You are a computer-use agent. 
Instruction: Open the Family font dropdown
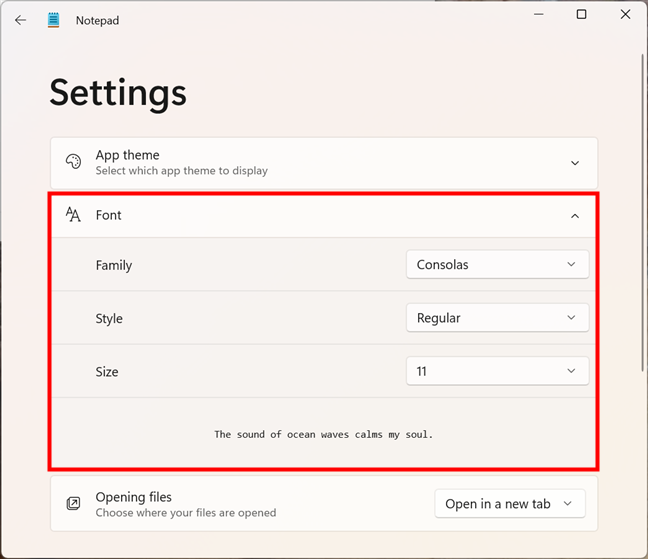[x=497, y=265]
